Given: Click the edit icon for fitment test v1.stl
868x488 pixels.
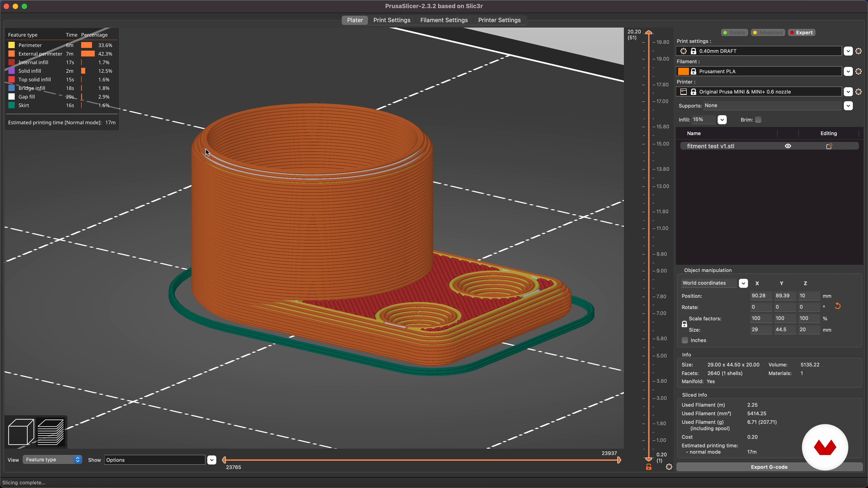Looking at the screenshot, I should (x=829, y=146).
